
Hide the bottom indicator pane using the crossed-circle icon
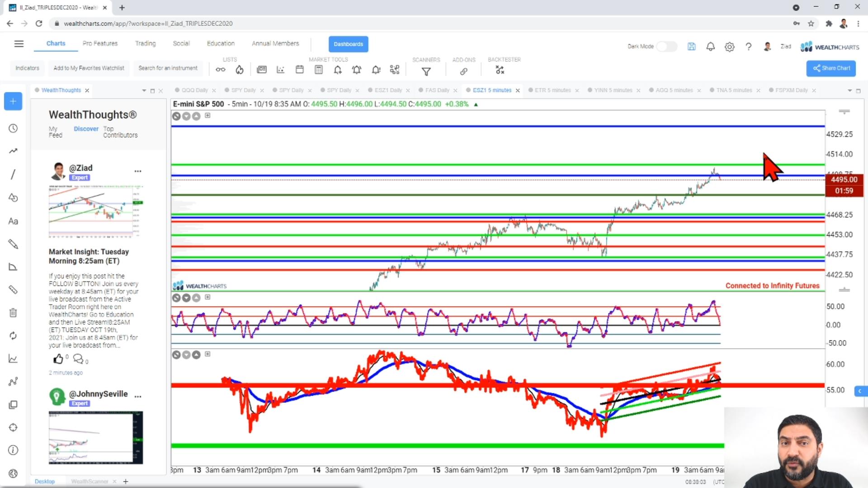[176, 355]
